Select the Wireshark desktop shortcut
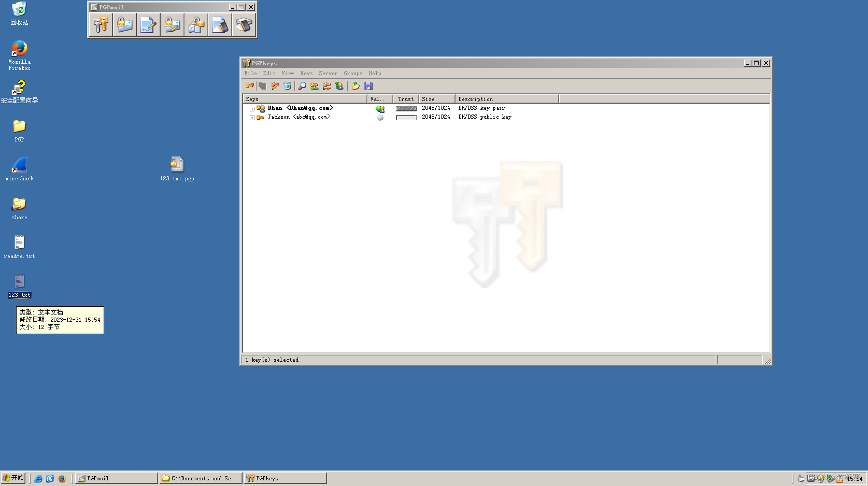868x486 pixels. pyautogui.click(x=19, y=169)
